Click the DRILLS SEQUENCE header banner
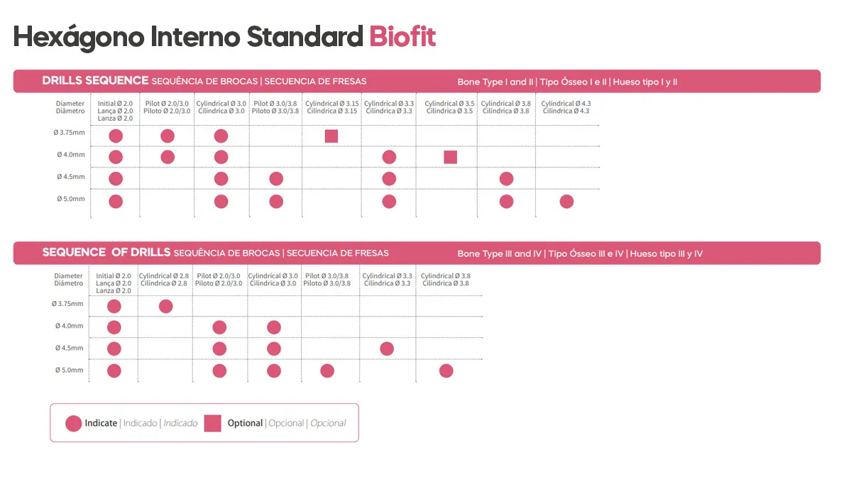 tap(417, 81)
